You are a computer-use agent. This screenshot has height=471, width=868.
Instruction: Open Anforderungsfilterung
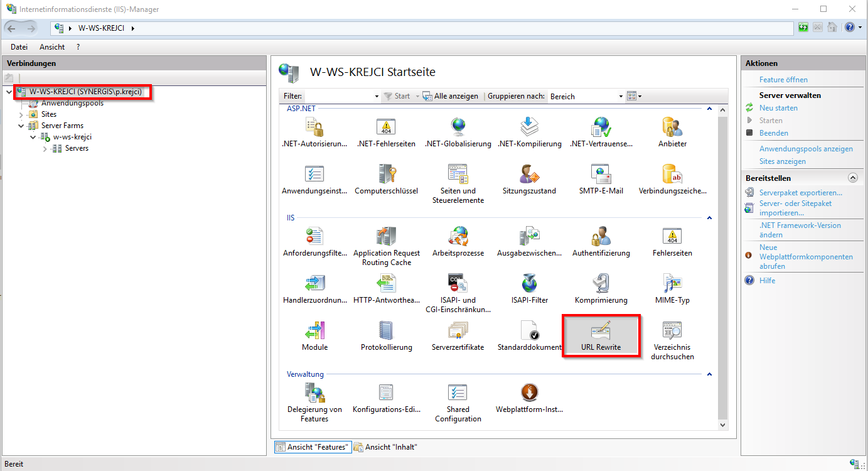pos(314,241)
